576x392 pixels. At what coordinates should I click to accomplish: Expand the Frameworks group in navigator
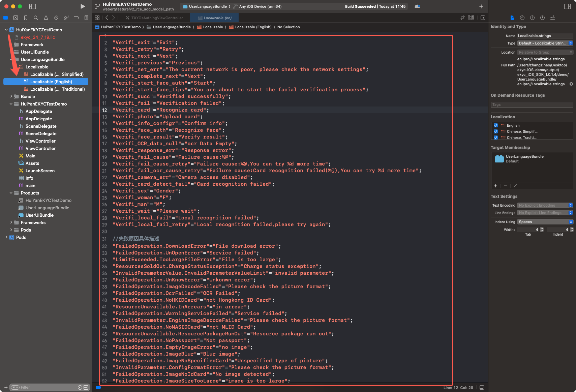11,222
